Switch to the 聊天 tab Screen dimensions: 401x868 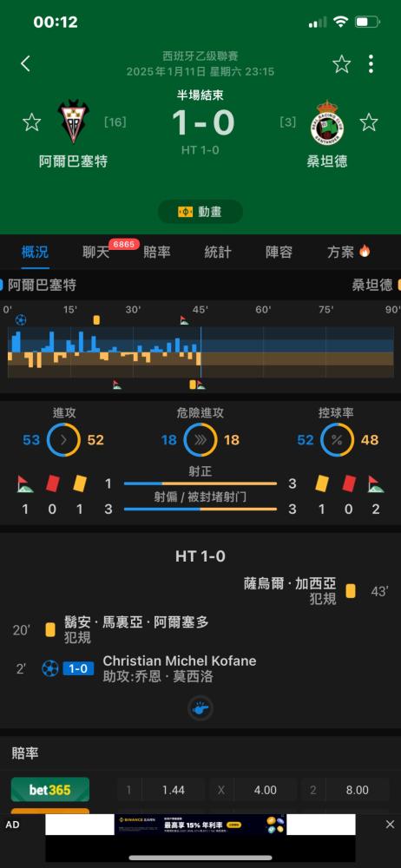click(95, 253)
